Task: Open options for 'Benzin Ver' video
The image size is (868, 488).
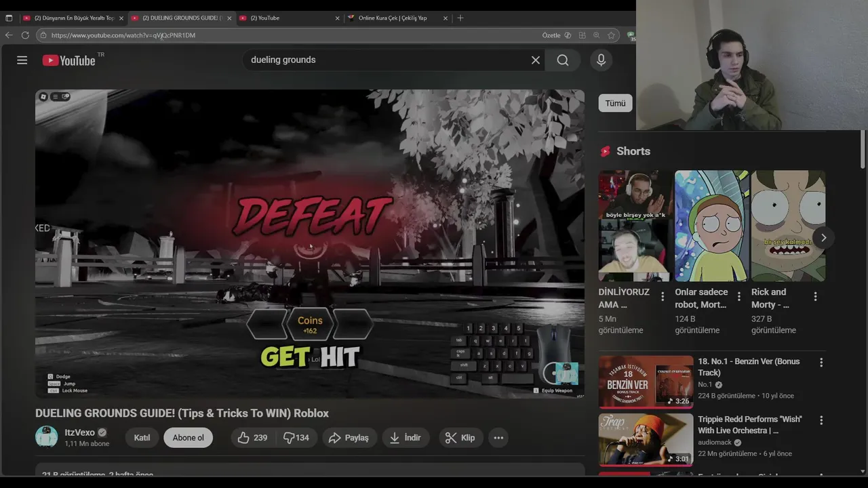Action: [821, 363]
